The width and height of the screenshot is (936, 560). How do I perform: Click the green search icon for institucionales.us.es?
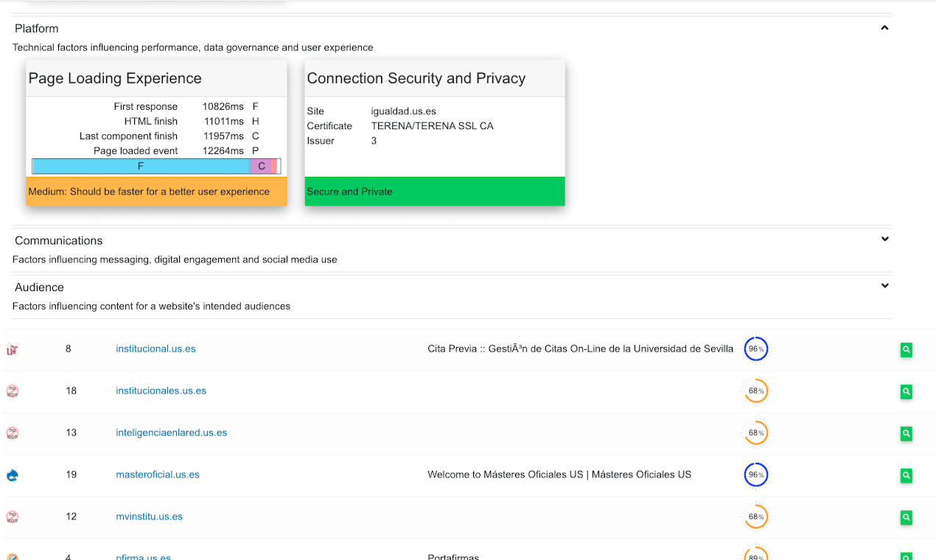pyautogui.click(x=907, y=392)
